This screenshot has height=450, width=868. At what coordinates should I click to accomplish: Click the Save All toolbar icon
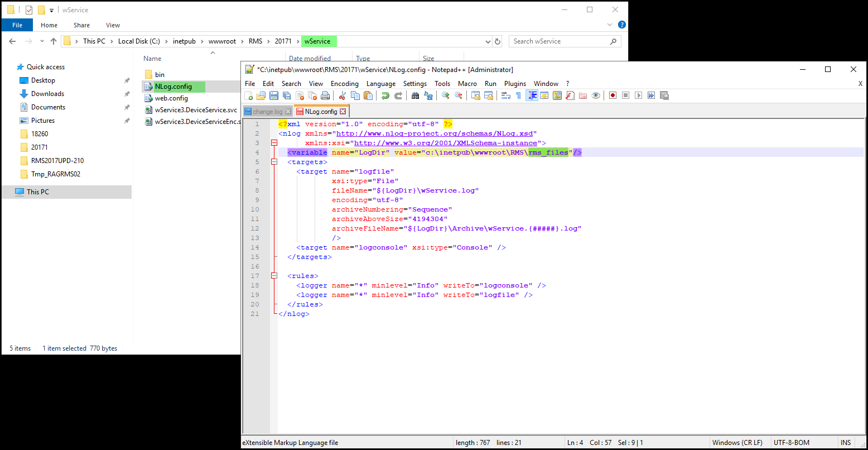tap(286, 95)
